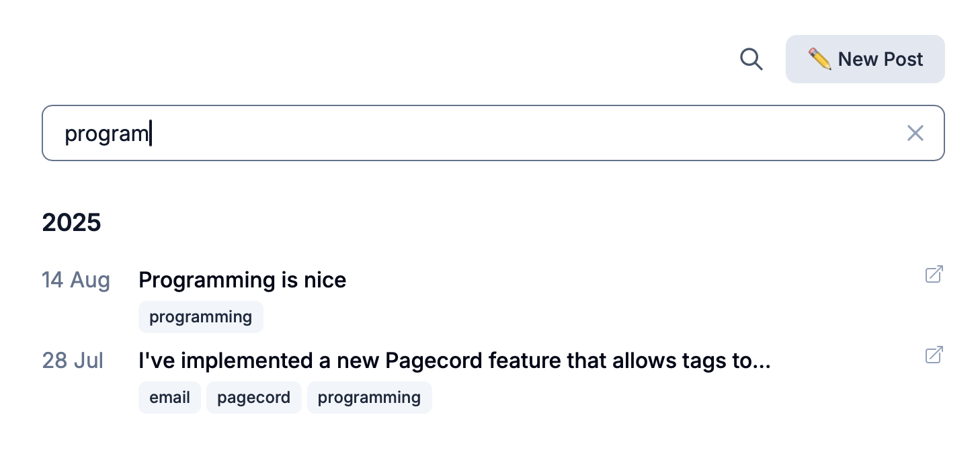Filter by the email tag

point(169,398)
